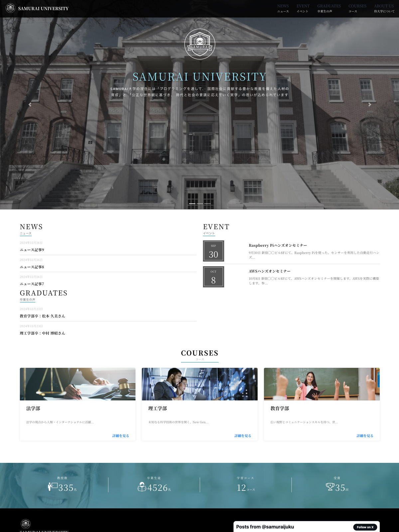This screenshot has width=399, height=532.
Task: Select the third carousel slide indicator
Action: pos(207,203)
